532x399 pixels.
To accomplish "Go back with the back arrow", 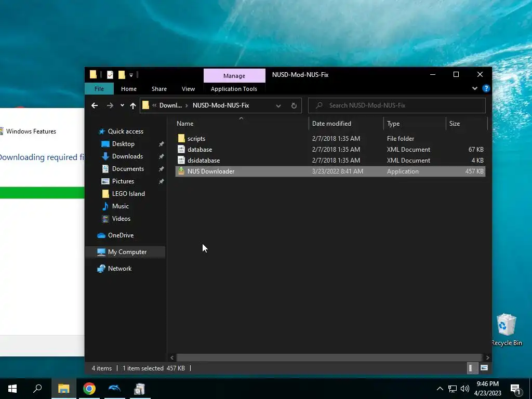I will point(95,105).
